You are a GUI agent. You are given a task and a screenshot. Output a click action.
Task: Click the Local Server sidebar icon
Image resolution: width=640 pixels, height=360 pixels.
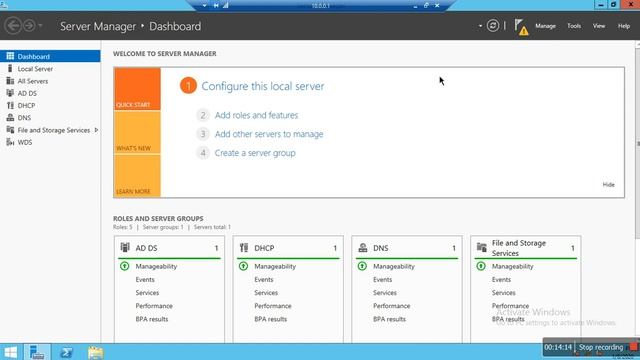click(10, 68)
